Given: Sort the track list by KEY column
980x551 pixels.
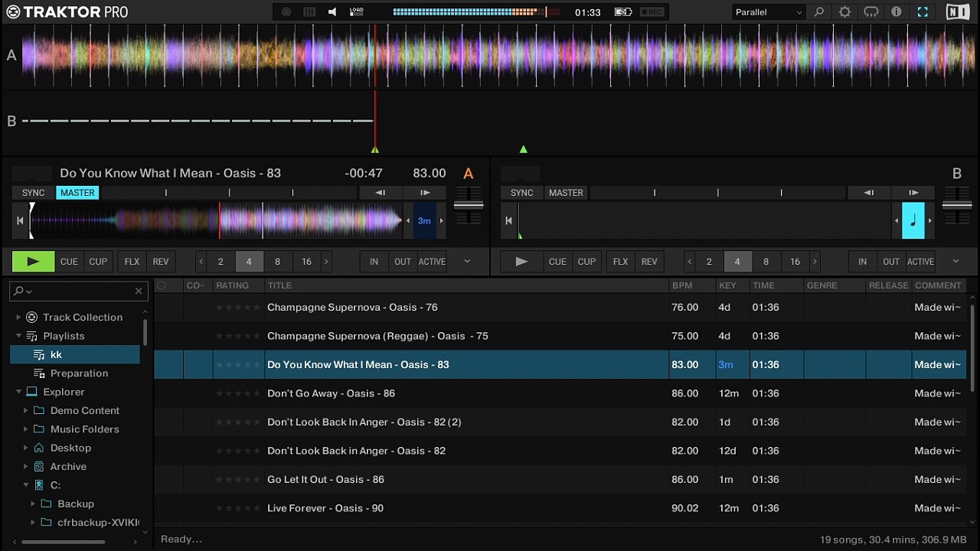Looking at the screenshot, I should click(732, 285).
